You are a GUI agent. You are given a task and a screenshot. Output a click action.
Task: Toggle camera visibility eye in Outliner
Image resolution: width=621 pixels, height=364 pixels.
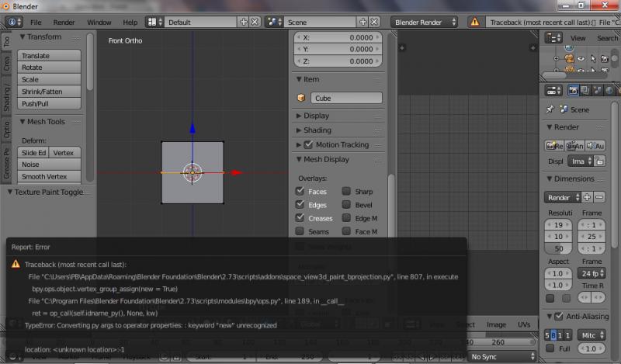point(581,59)
